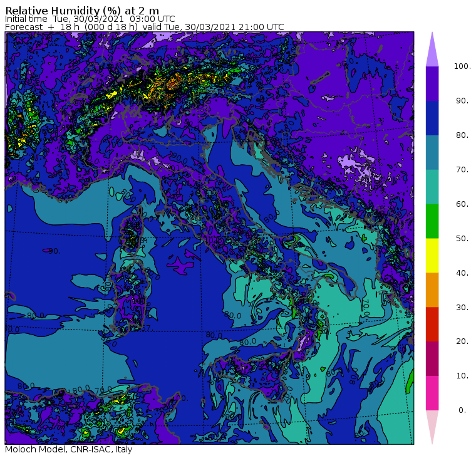Click the "40." colorbar value label
476x458 pixels.
(x=462, y=273)
